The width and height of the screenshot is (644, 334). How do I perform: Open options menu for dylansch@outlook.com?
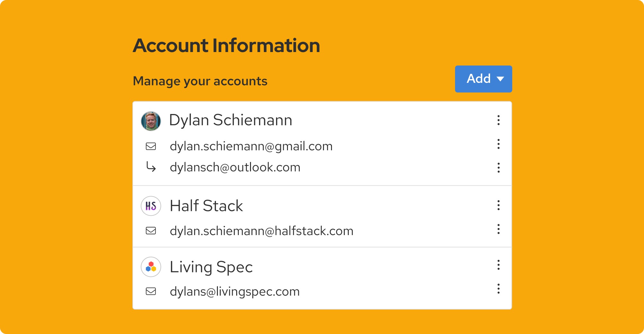(498, 168)
